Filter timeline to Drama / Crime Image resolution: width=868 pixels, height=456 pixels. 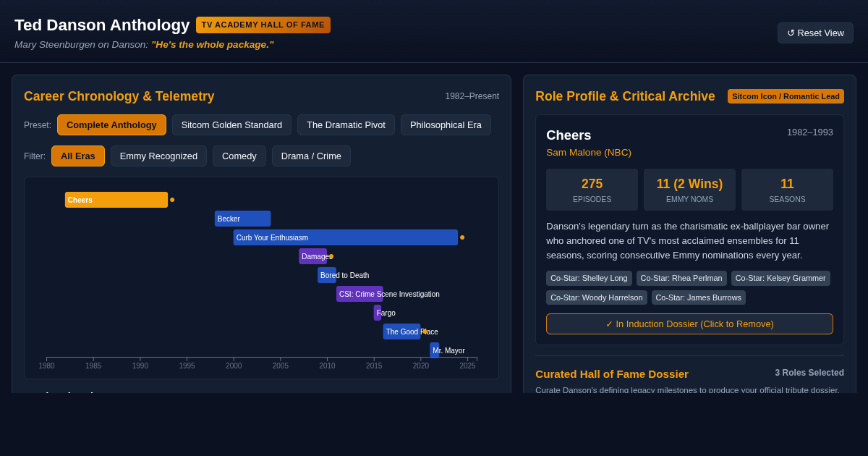311,156
